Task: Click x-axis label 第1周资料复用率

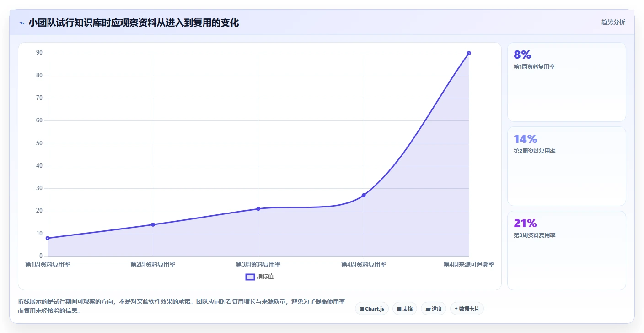Action: click(48, 264)
